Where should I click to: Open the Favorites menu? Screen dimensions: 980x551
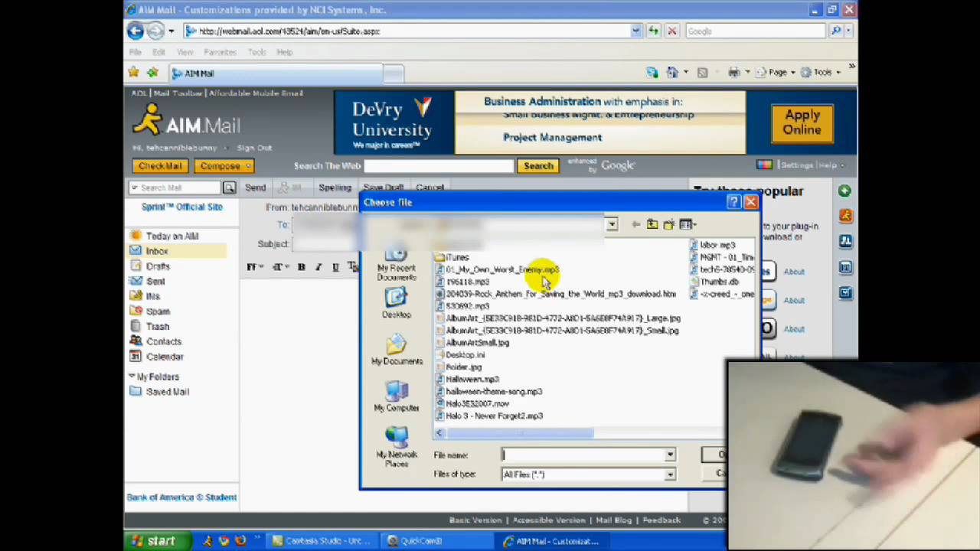(220, 52)
